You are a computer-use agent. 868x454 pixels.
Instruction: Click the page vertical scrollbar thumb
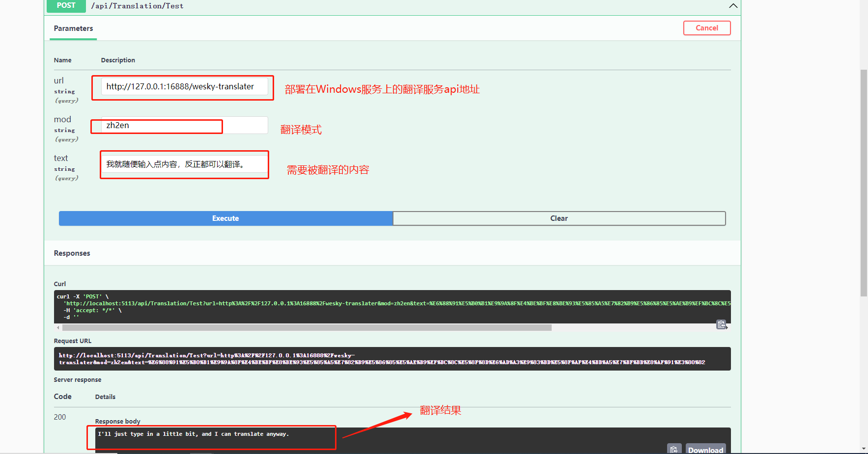click(864, 183)
